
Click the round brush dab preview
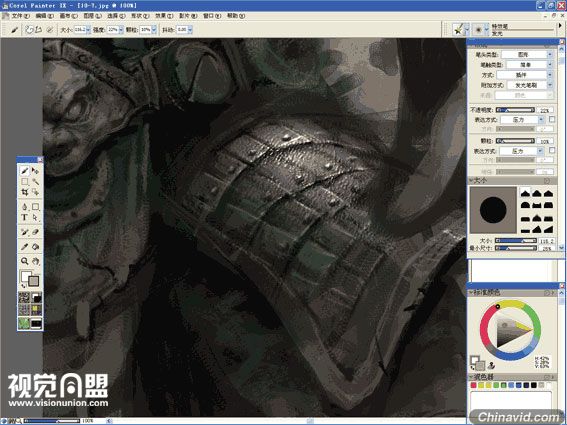[493, 210]
